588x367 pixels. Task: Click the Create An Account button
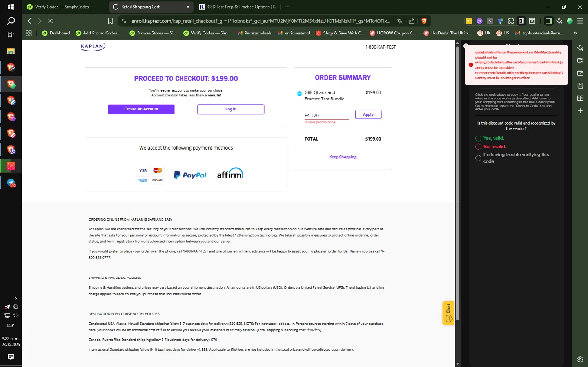(142, 109)
